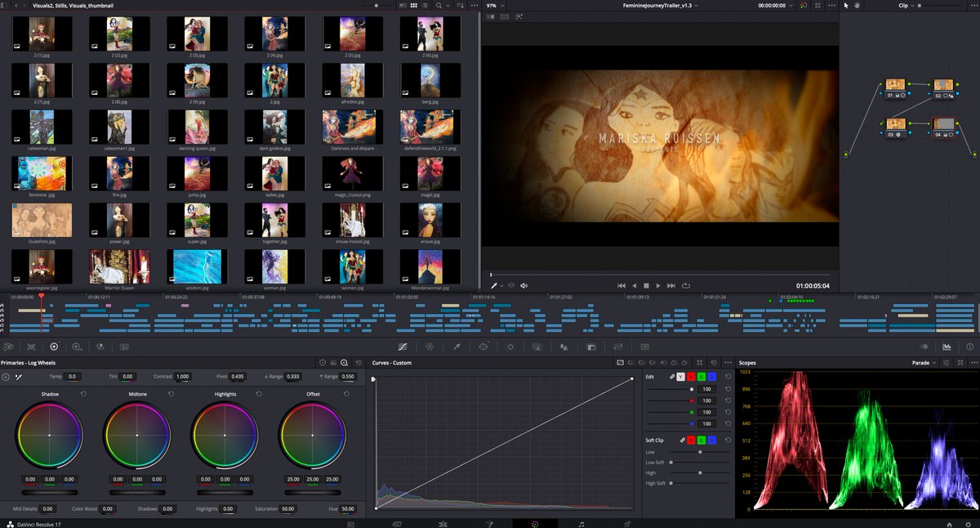Enable Y luminance curve channel
This screenshot has height=528, width=980.
pyautogui.click(x=680, y=377)
